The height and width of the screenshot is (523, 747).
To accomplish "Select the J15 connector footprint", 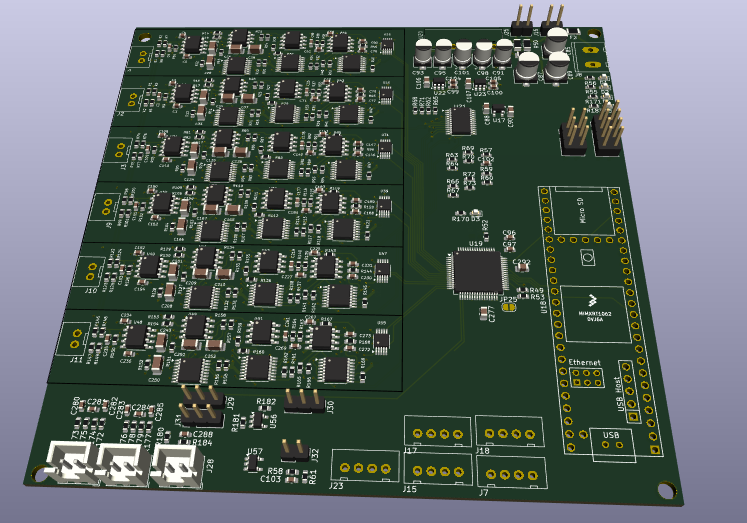I will pyautogui.click(x=438, y=469).
